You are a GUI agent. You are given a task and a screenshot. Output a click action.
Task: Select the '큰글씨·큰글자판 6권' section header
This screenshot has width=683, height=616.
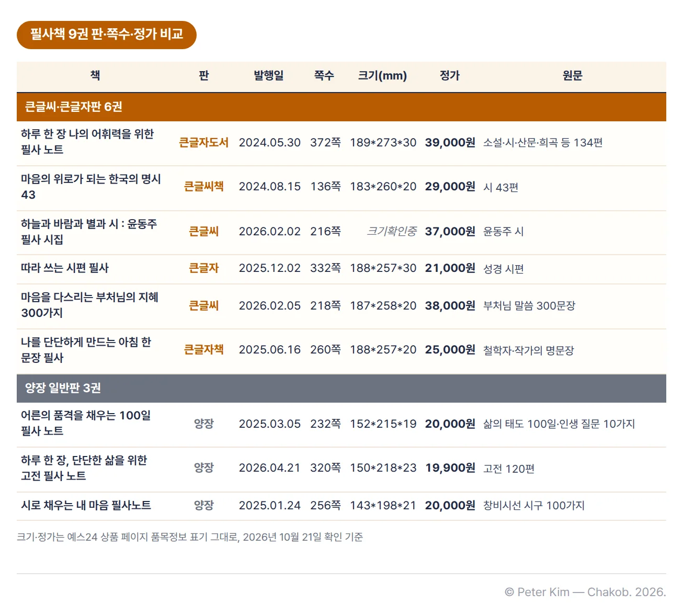coord(341,107)
